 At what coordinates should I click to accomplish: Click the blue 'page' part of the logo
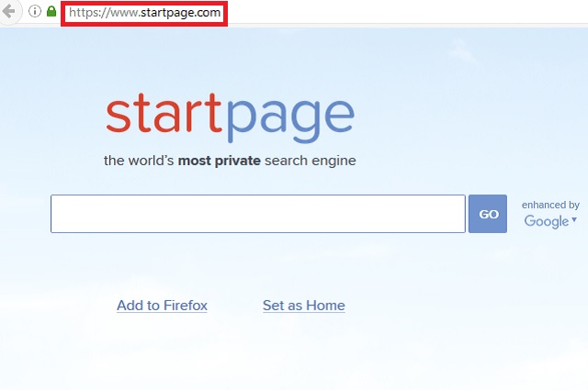click(289, 119)
